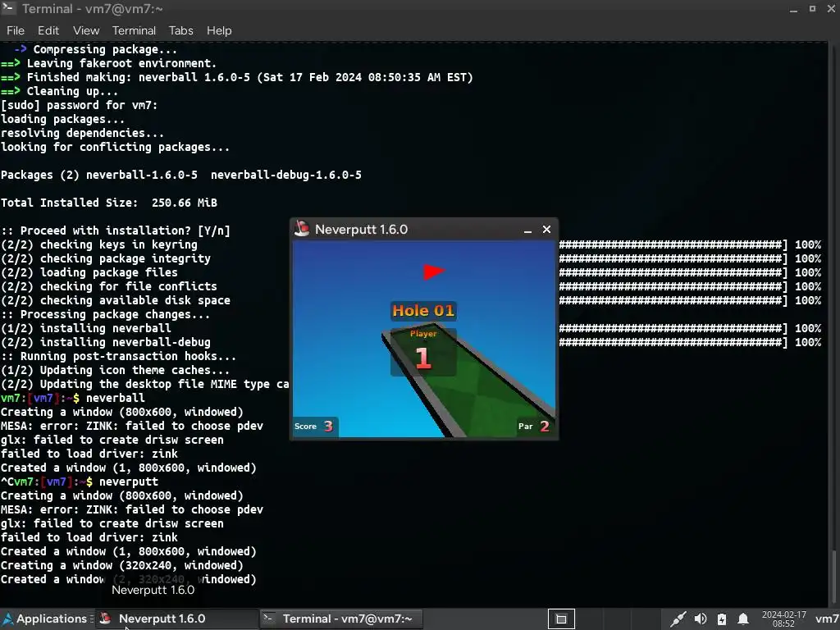Image resolution: width=840 pixels, height=630 pixels.
Task: Click the Player 1 panel in Neverputt
Action: [423, 352]
